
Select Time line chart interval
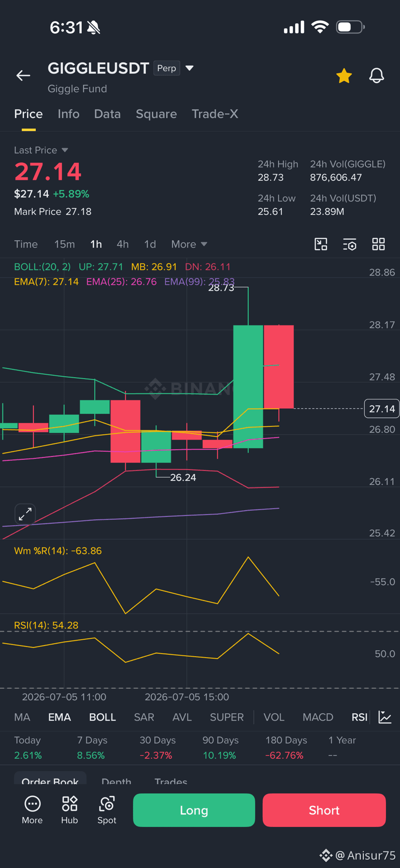[x=26, y=244]
